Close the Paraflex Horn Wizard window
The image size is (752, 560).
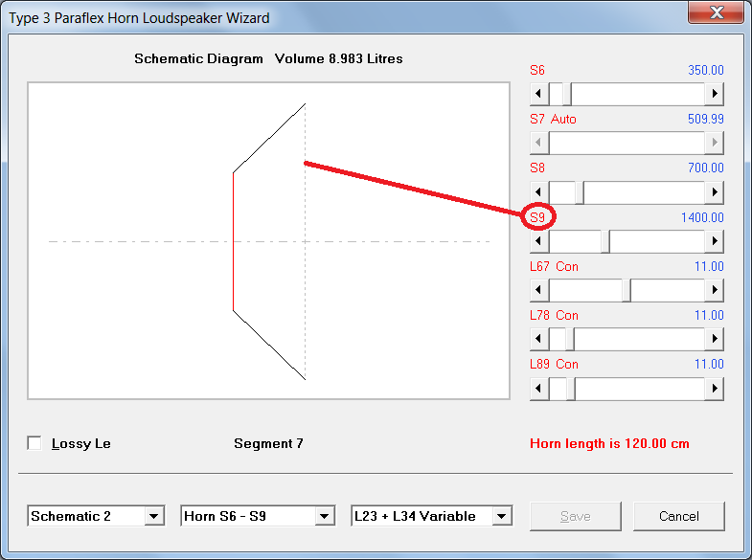point(716,12)
